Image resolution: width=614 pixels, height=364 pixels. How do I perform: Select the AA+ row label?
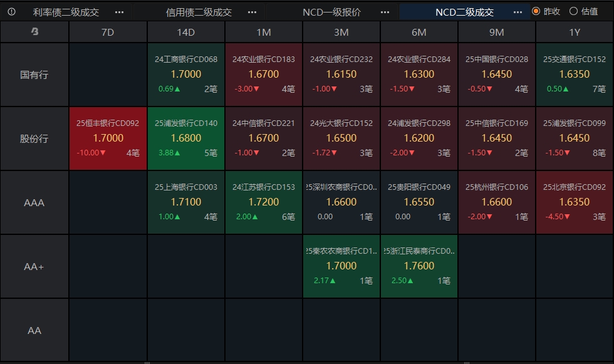34,266
